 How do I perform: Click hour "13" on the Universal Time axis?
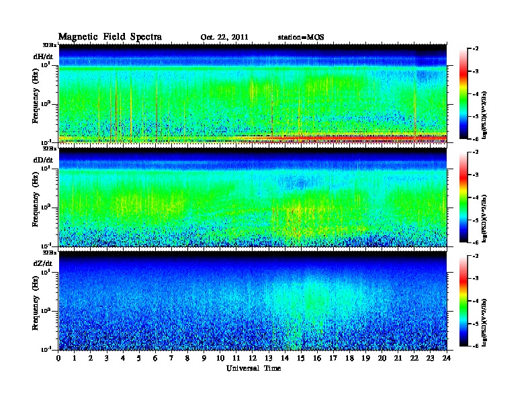pyautogui.click(x=269, y=358)
